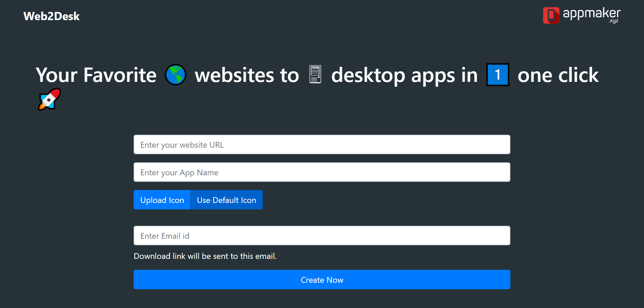The width and height of the screenshot is (644, 308).
Task: Click the Create Now button
Action: pyautogui.click(x=322, y=280)
